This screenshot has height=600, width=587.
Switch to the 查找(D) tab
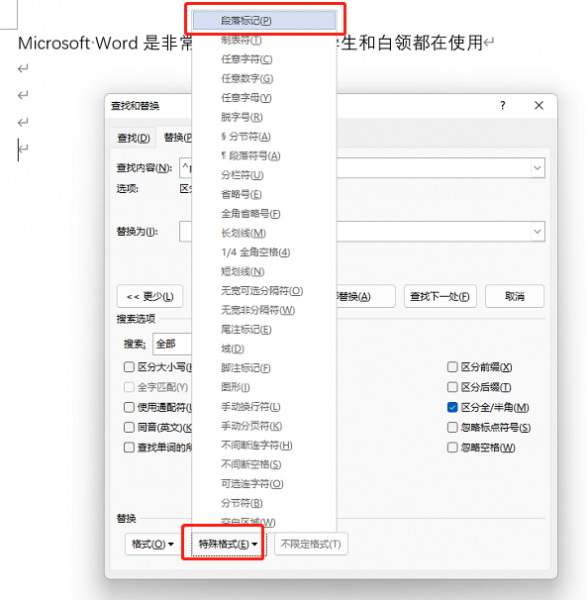[134, 138]
